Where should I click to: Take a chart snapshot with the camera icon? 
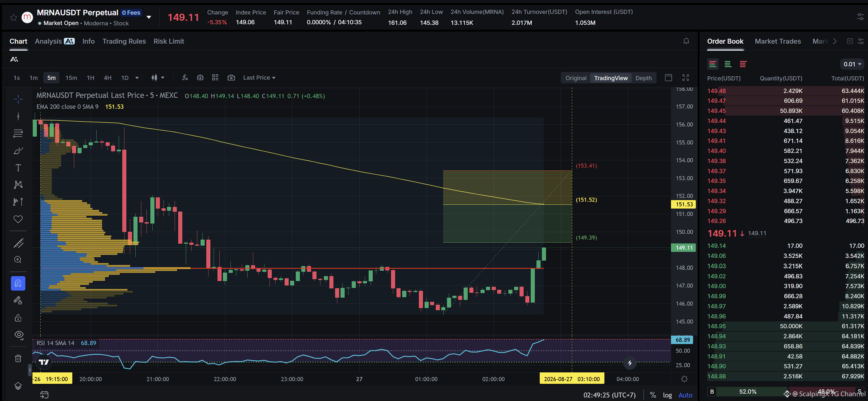[231, 77]
